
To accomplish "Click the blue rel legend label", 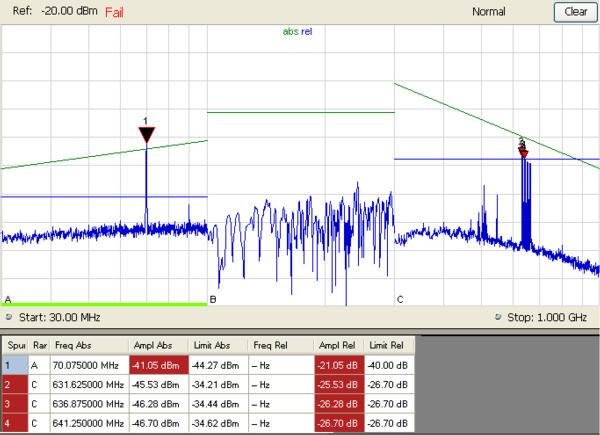I will coord(307,31).
